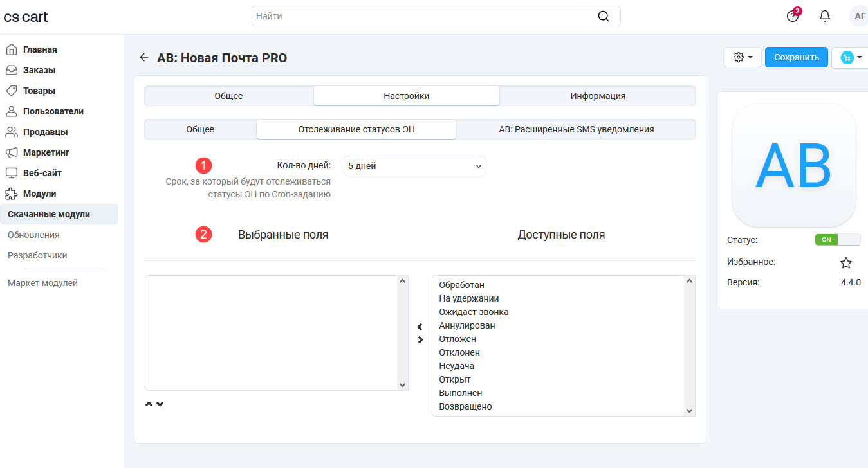
Task: Click the search magnifier icon
Action: pos(603,16)
